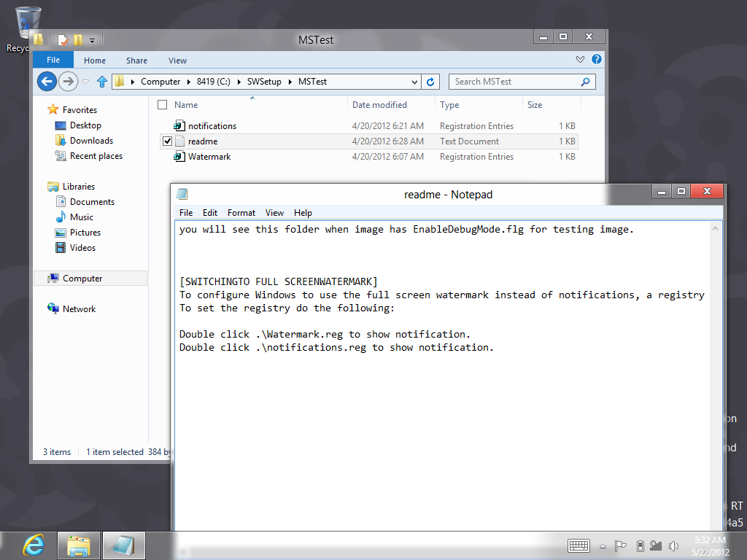Toggle the select-all checkbox beside Name
This screenshot has width=747, height=560.
pyautogui.click(x=162, y=105)
